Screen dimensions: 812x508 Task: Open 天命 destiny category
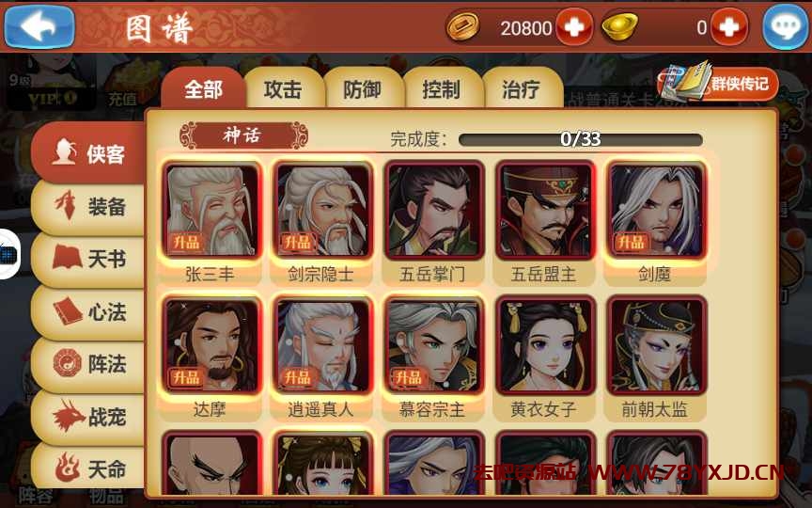coord(88,467)
